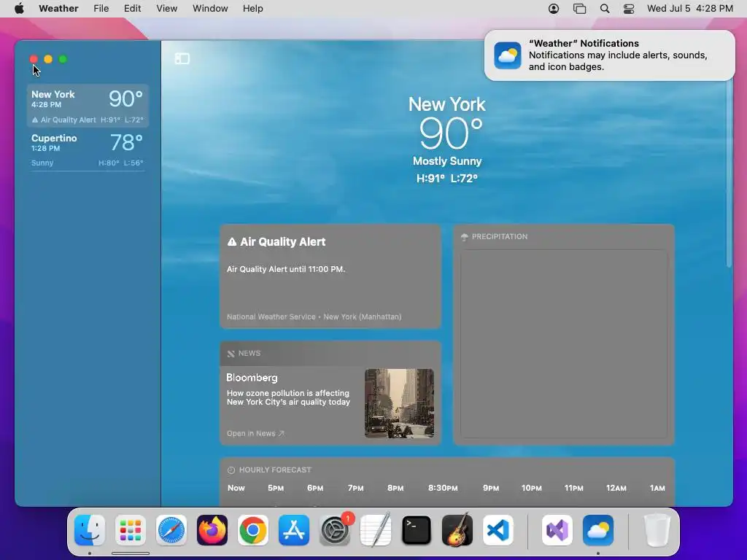Open Spotlight search in the menu bar
Viewport: 747px width, 560px height.
tap(605, 9)
